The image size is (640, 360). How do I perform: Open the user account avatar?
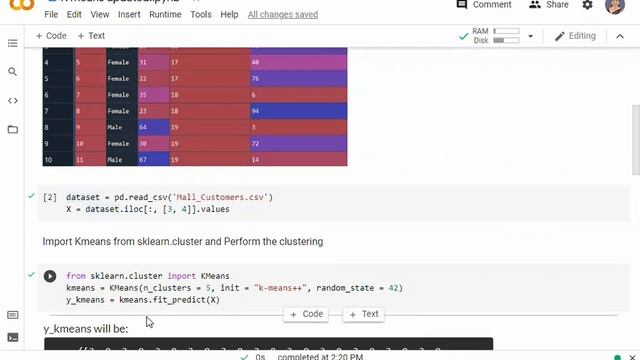(x=615, y=6)
